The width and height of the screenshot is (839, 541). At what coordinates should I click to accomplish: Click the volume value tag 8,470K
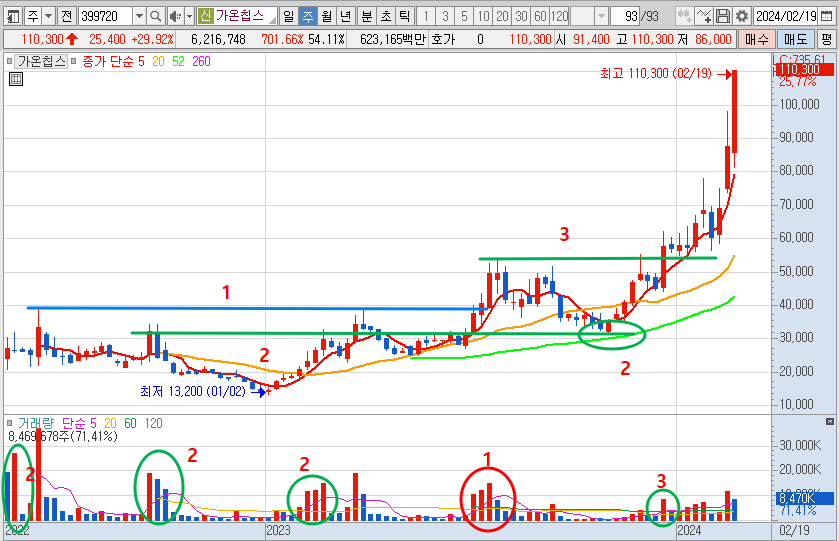(804, 499)
